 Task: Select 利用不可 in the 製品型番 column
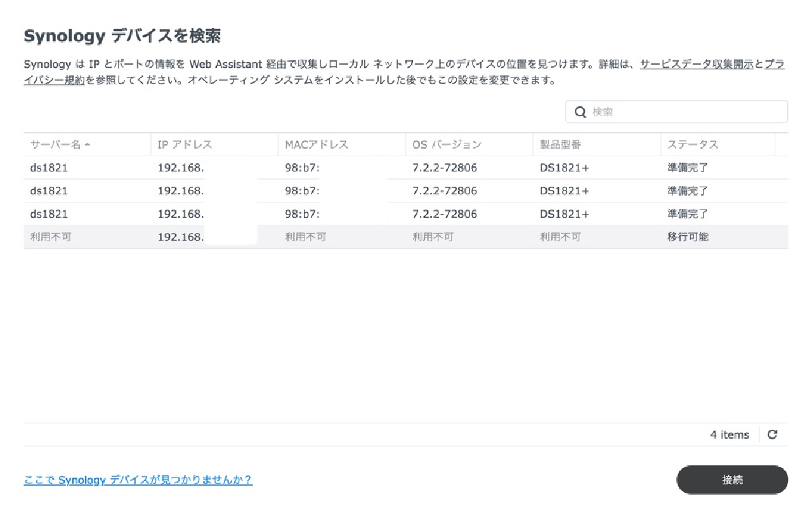click(x=561, y=237)
